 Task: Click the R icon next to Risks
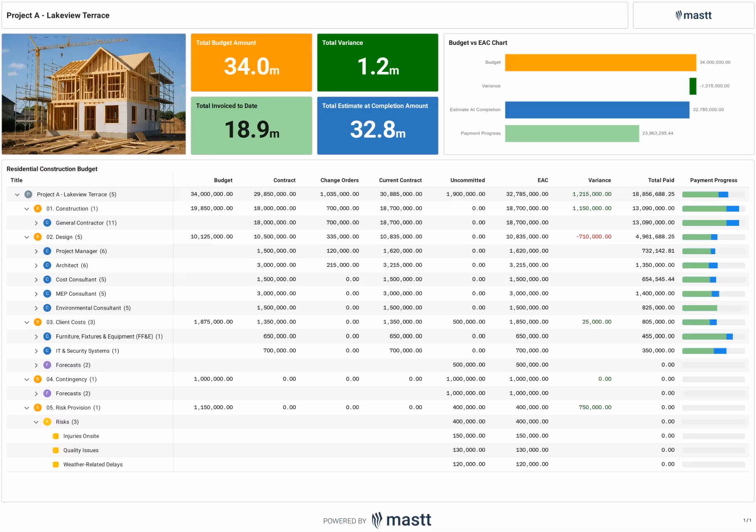47,422
